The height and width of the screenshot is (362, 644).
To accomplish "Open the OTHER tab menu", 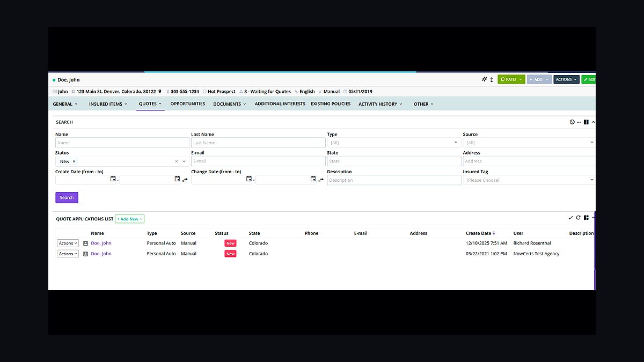I will (x=423, y=104).
